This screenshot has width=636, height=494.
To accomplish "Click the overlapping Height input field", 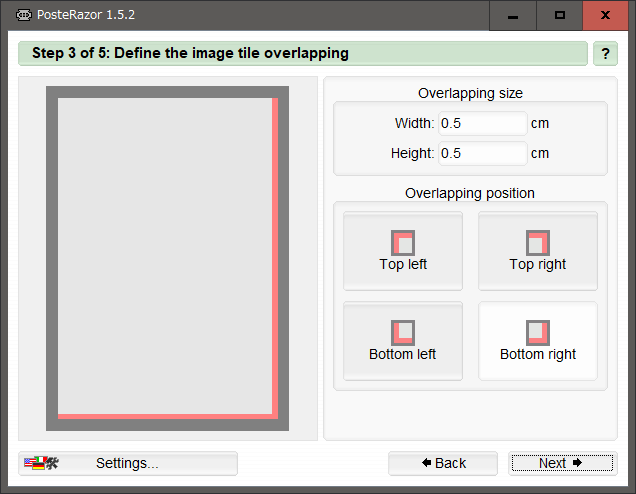I will pos(482,154).
